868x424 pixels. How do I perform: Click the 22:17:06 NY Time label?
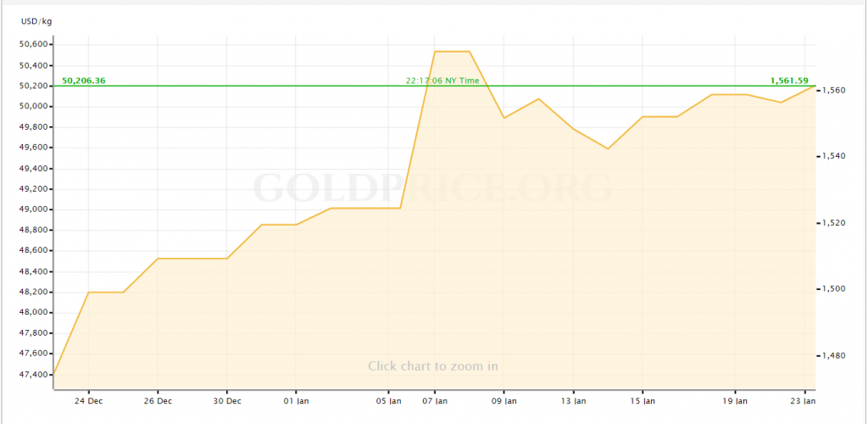tap(442, 81)
